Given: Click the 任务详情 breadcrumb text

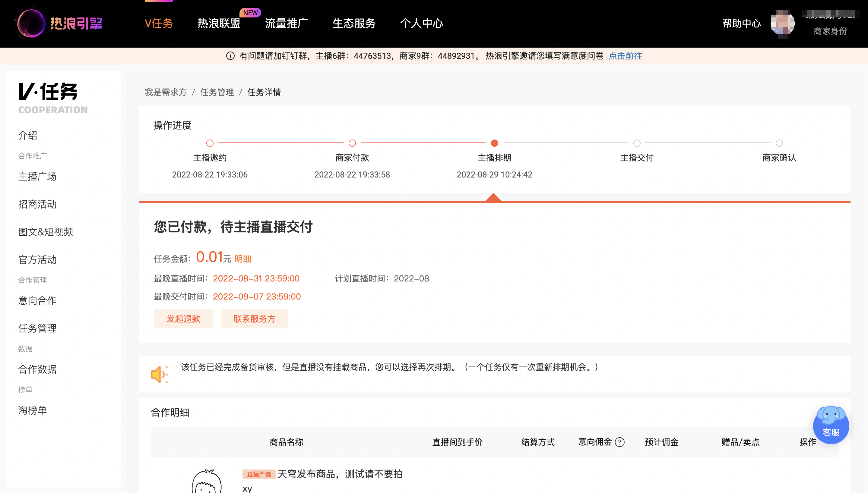Looking at the screenshot, I should [x=264, y=92].
